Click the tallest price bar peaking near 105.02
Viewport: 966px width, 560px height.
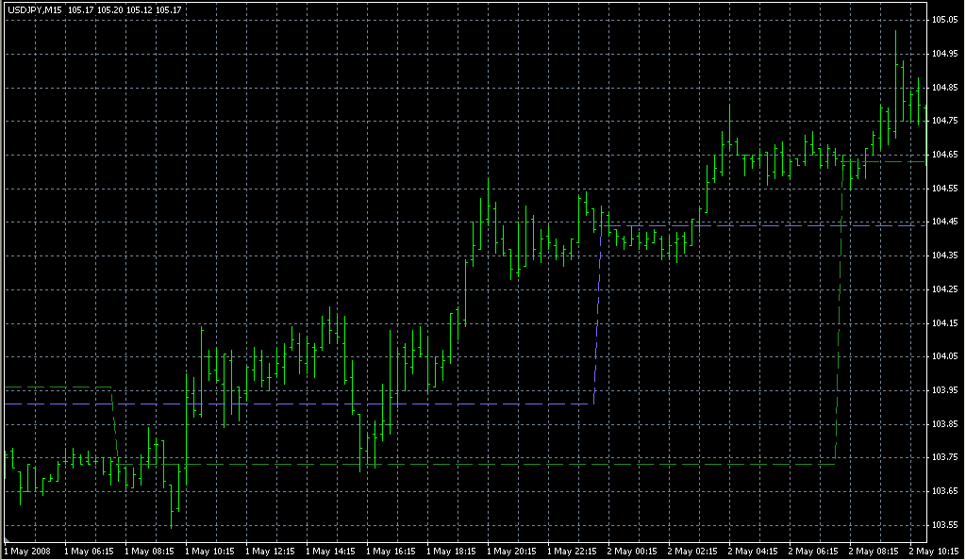point(896,84)
